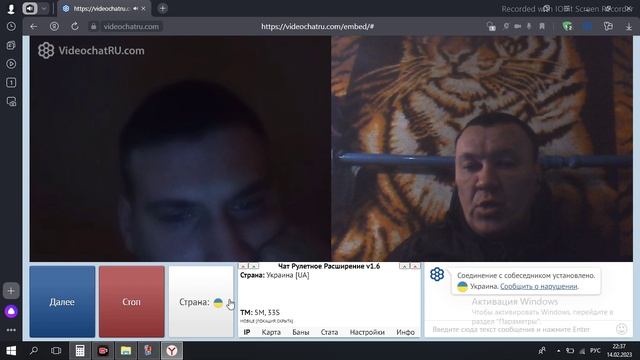This screenshot has width=640, height=360.
Task: Switch to Yandex Browser on taskbar
Action: click(x=172, y=351)
